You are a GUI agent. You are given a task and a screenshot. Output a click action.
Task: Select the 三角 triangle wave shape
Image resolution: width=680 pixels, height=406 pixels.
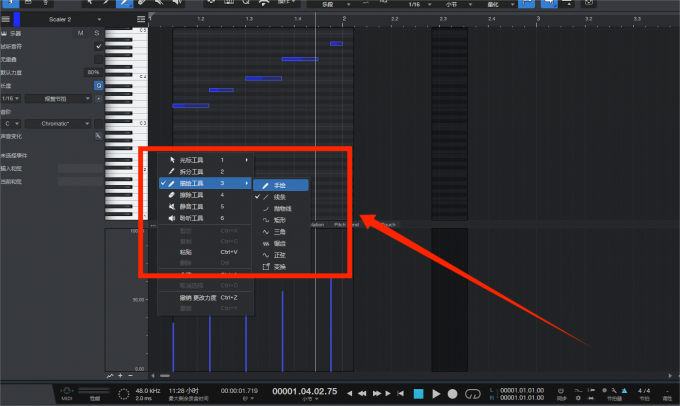pyautogui.click(x=279, y=232)
